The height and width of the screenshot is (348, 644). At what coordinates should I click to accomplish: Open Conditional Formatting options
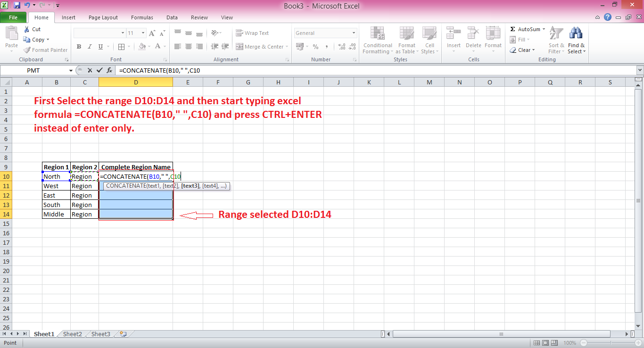[x=377, y=40]
